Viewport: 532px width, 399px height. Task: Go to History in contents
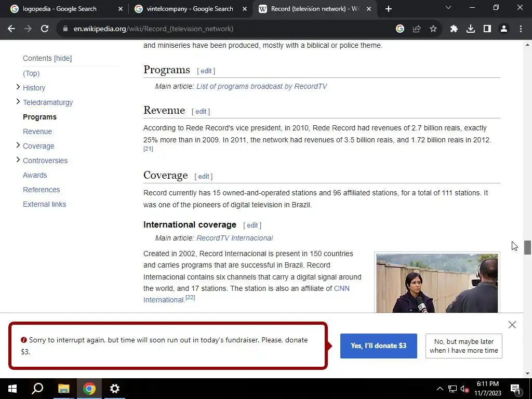tap(34, 88)
